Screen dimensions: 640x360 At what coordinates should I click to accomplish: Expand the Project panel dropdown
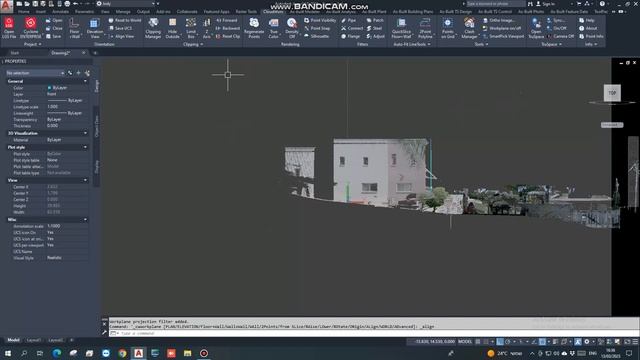click(33, 44)
